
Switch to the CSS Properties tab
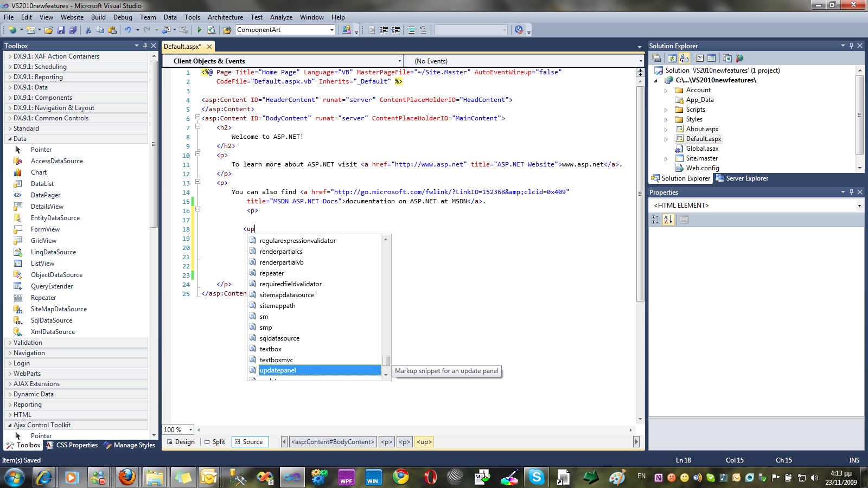(x=72, y=445)
